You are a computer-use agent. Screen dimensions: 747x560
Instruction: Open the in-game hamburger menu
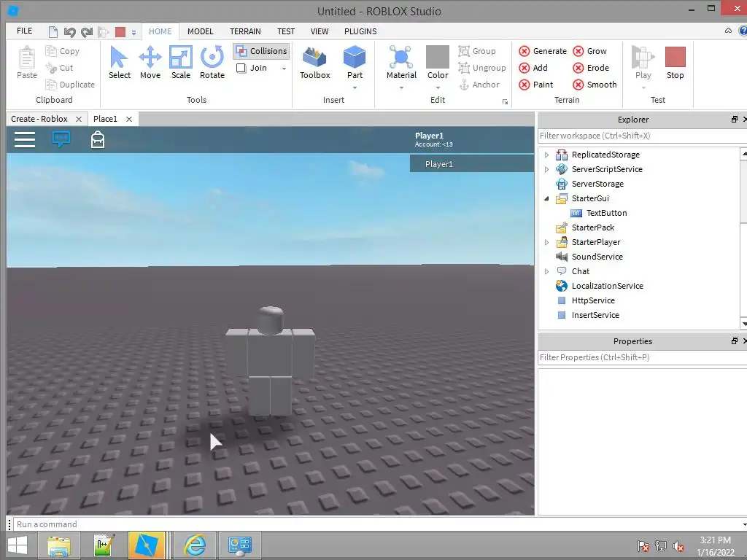click(x=25, y=139)
